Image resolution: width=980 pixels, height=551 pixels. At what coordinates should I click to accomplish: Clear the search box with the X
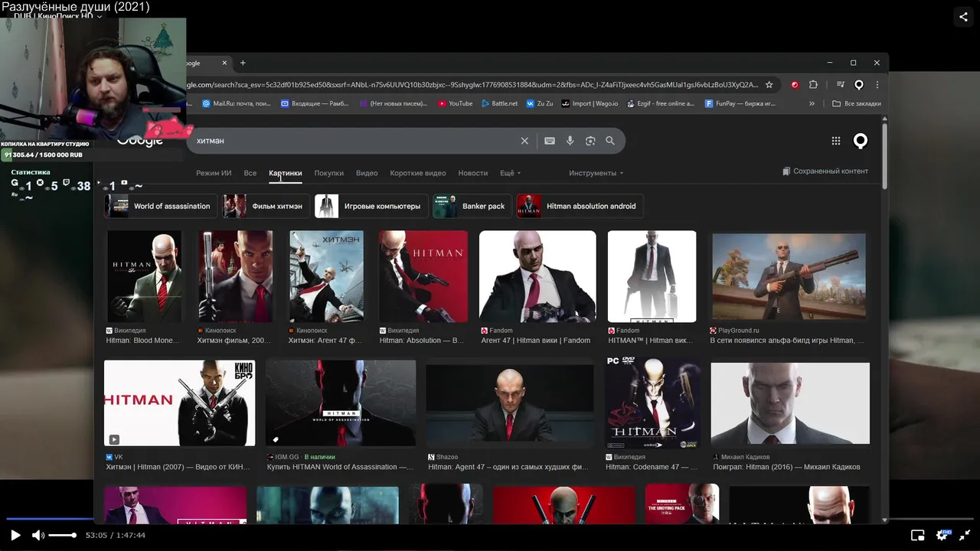(x=524, y=141)
